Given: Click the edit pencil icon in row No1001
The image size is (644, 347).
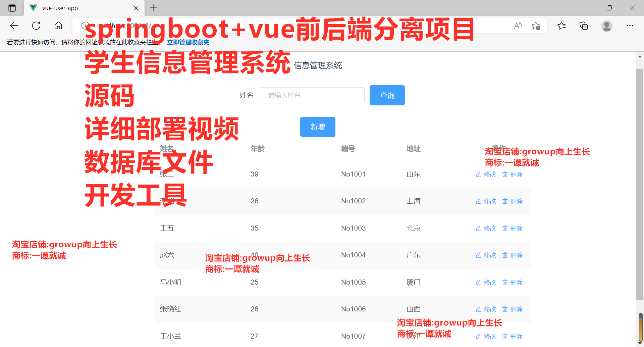Looking at the screenshot, I should (x=478, y=174).
